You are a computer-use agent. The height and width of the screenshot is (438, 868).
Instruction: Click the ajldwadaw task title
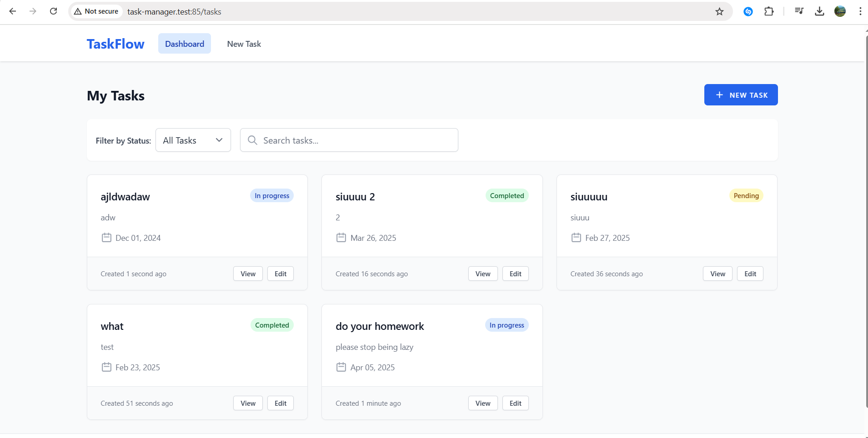125,197
